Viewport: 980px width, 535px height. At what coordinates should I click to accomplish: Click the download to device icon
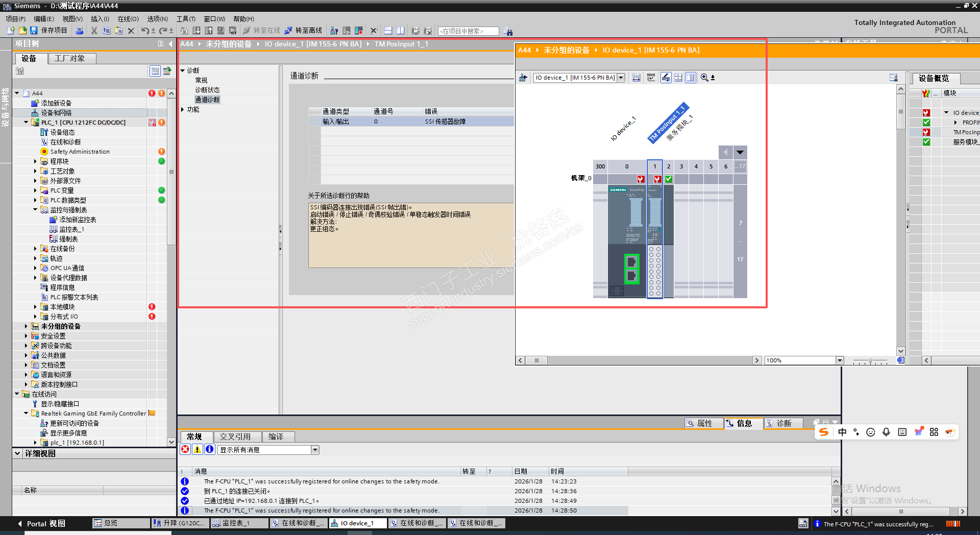197,31
